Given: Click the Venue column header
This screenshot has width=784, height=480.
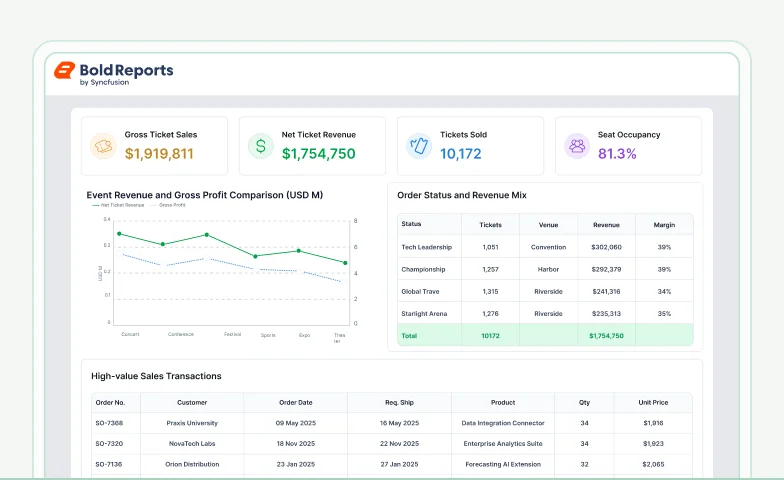Looking at the screenshot, I should click(548, 225).
